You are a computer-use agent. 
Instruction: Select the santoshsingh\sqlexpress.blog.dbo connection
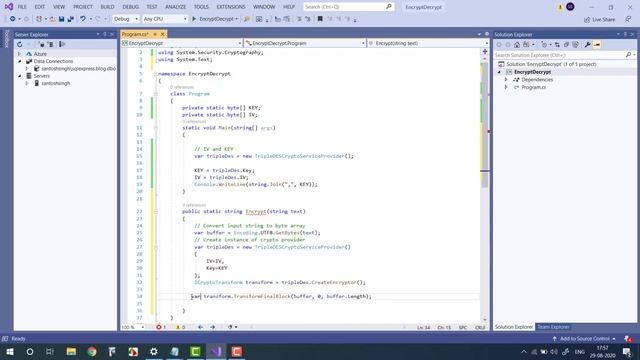pos(78,69)
